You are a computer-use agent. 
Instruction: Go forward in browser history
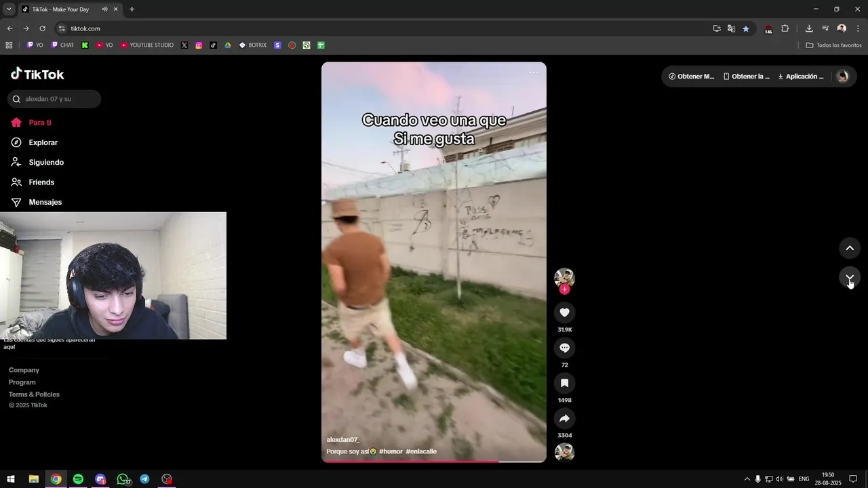click(x=26, y=28)
